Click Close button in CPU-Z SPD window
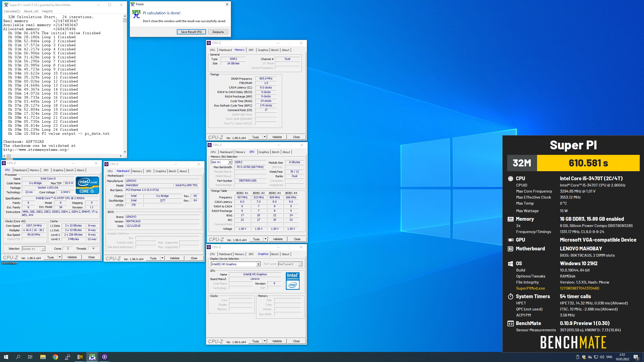644x362 pixels. click(297, 239)
